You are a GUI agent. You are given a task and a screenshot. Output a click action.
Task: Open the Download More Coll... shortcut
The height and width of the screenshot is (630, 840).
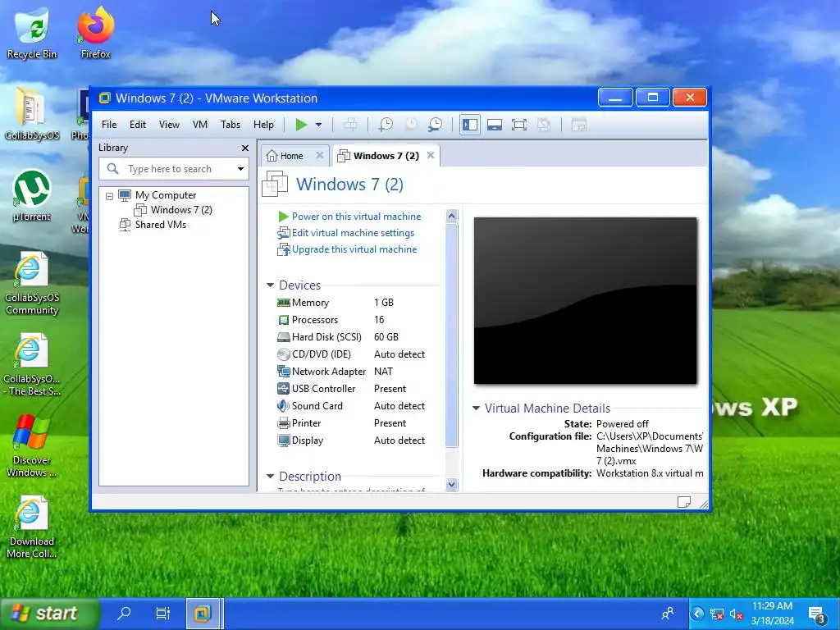pos(32,527)
